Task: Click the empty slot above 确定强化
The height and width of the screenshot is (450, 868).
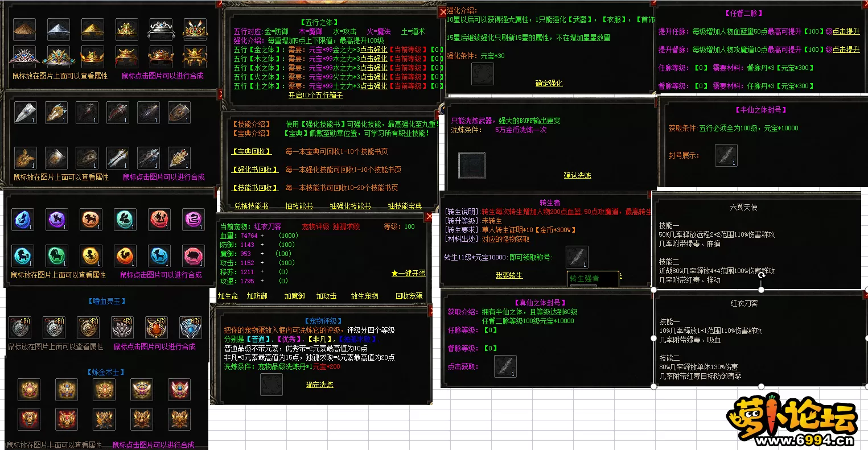Action: [x=483, y=74]
